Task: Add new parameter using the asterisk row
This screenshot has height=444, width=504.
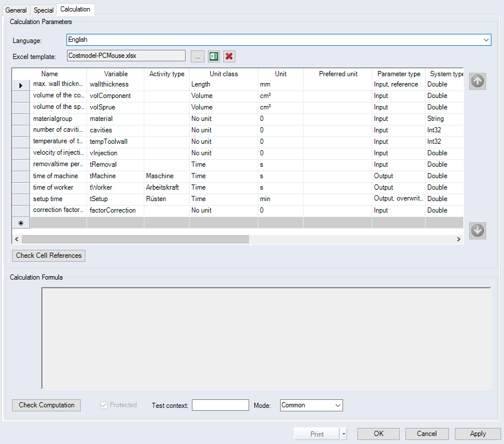Action: pos(20,222)
